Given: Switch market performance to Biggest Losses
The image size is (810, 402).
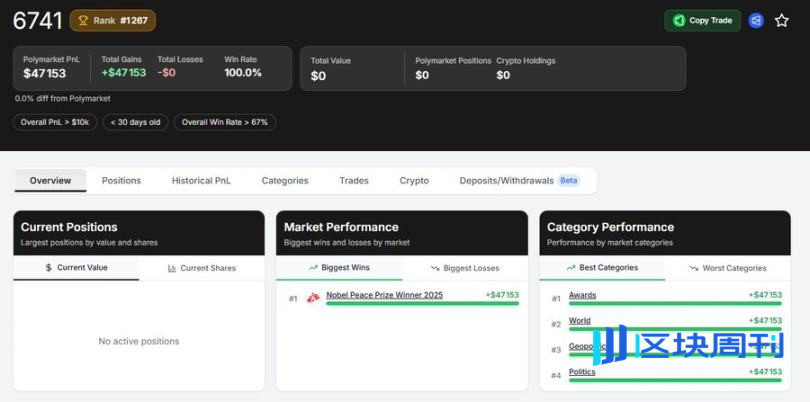Looking at the screenshot, I should pyautogui.click(x=465, y=268).
